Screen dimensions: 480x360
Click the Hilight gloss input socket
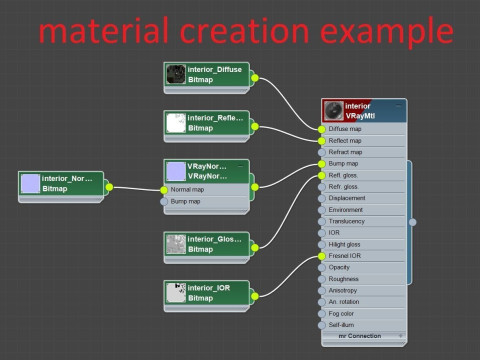322,245
